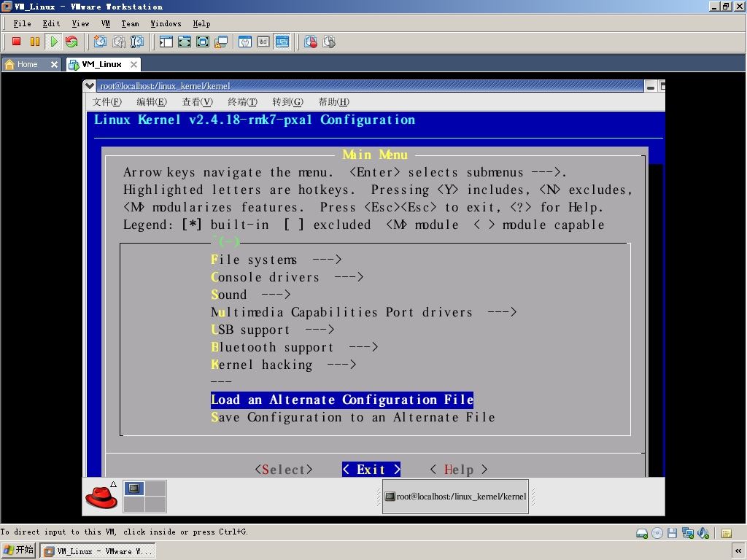Click Load an Alternate Configuration File
The image size is (747, 560).
[x=342, y=400]
